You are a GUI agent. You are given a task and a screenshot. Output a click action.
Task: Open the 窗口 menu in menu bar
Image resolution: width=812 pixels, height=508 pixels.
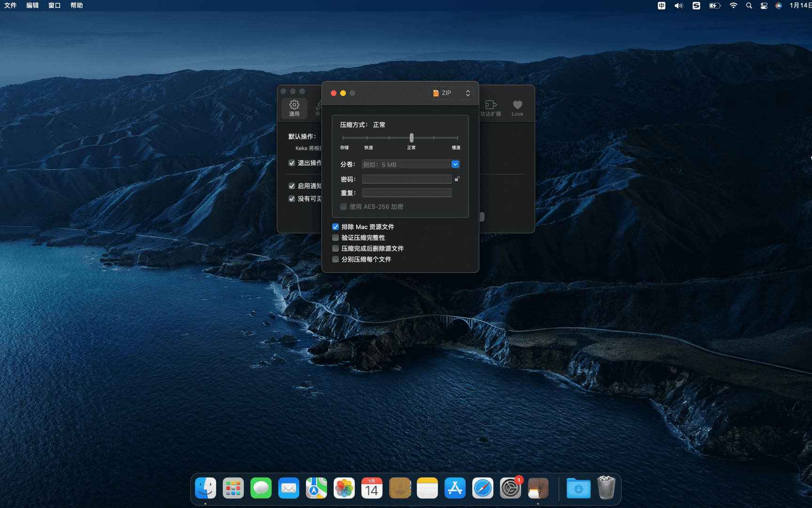[x=55, y=6]
